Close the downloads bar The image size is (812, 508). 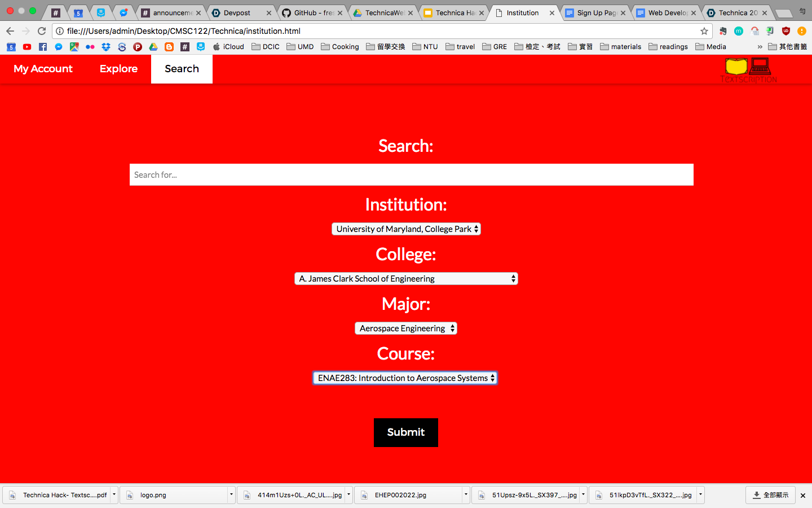(x=803, y=495)
